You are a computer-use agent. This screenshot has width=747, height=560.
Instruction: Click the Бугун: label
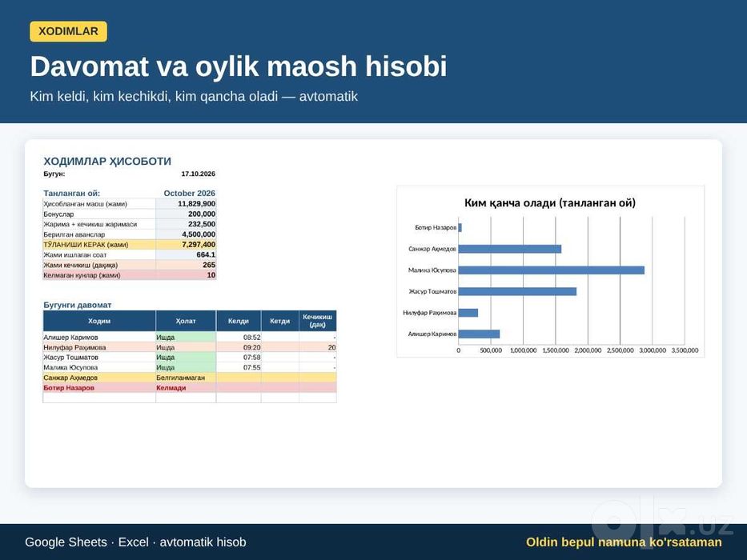54,174
